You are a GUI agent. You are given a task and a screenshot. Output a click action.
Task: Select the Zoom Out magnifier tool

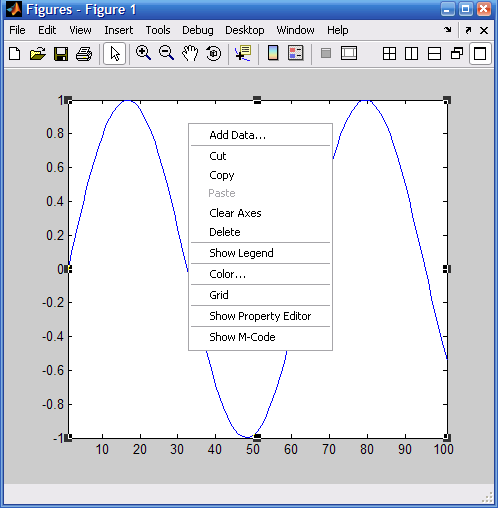[x=166, y=53]
